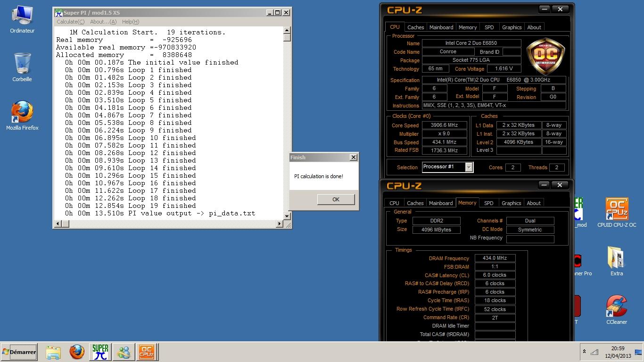Click the Core Voltage value 1.616 V
The height and width of the screenshot is (362, 644).
click(x=504, y=69)
